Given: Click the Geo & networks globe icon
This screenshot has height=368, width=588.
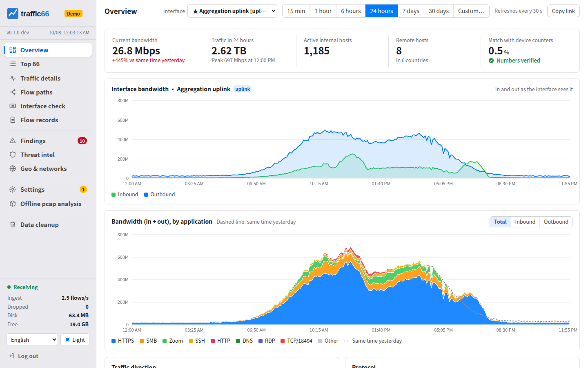Looking at the screenshot, I should tap(13, 168).
